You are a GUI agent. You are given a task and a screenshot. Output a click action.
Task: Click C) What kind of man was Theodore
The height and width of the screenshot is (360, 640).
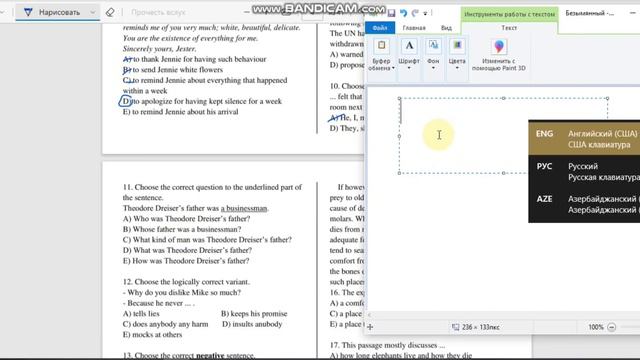(x=207, y=240)
